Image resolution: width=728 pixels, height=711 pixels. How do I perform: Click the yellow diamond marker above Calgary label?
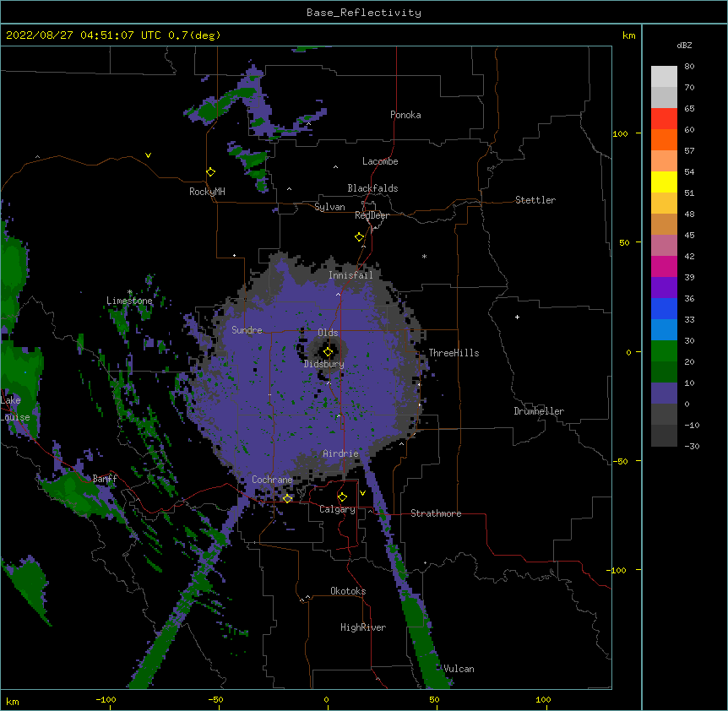[342, 497]
